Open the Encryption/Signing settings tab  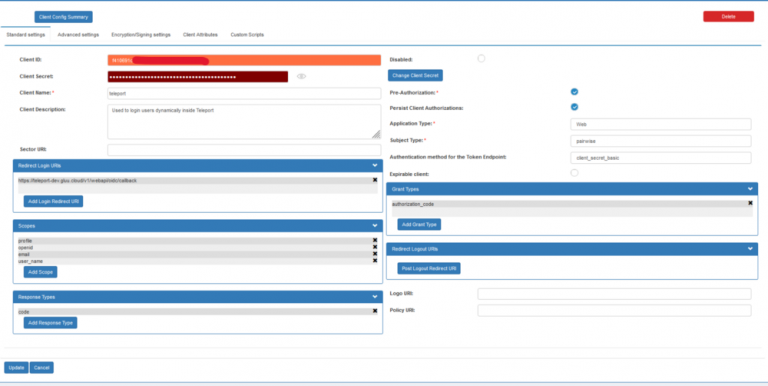[141, 35]
